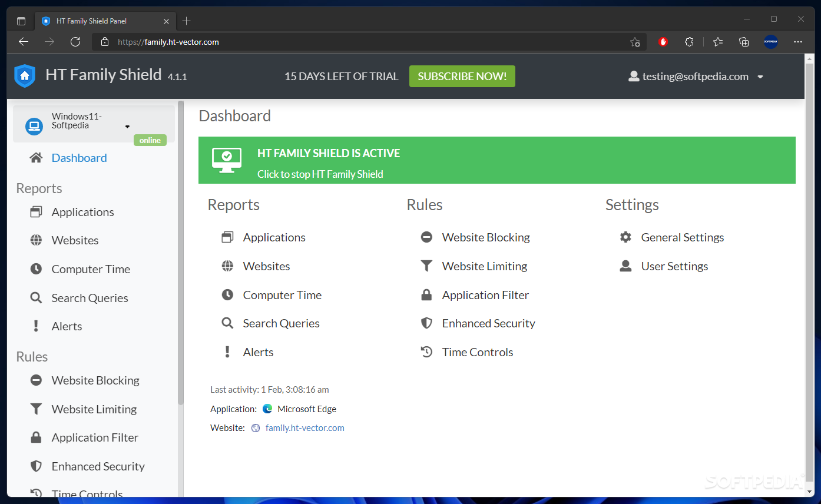Open Applications report in sidebar
This screenshot has width=821, height=504.
click(x=82, y=212)
